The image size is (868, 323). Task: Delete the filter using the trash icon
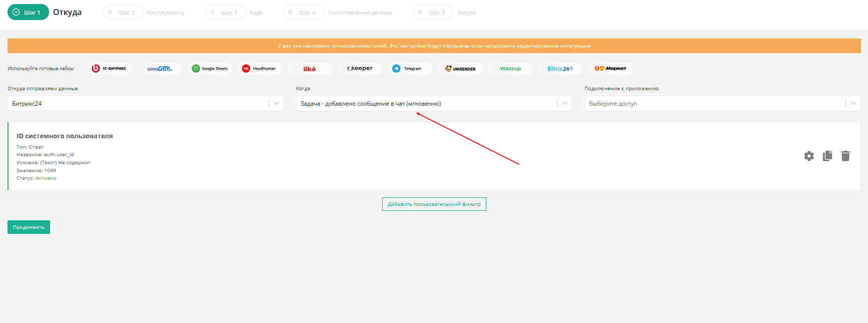(x=845, y=156)
